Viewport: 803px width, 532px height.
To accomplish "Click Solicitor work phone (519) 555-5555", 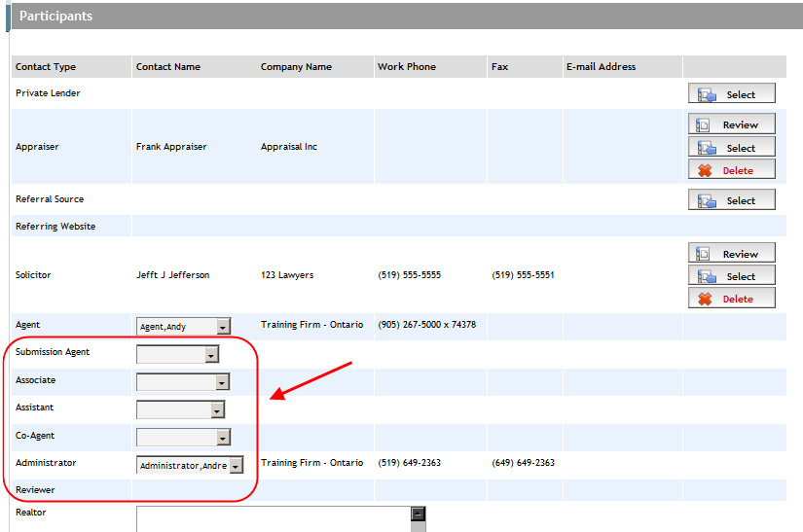I will (x=409, y=274).
